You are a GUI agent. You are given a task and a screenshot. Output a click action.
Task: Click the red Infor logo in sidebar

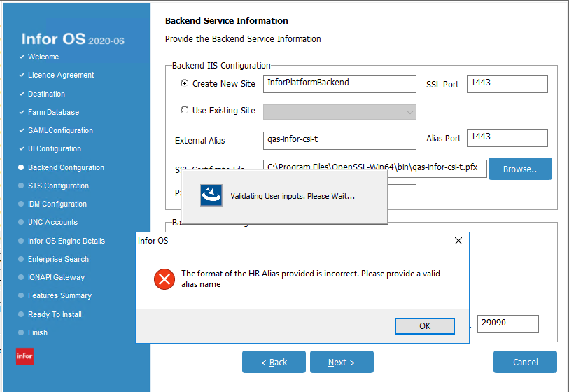coord(24,356)
